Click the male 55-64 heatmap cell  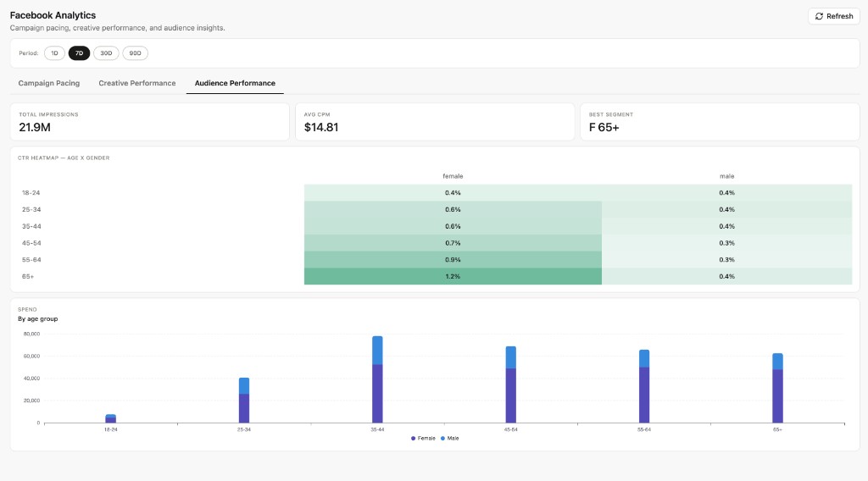tap(726, 259)
